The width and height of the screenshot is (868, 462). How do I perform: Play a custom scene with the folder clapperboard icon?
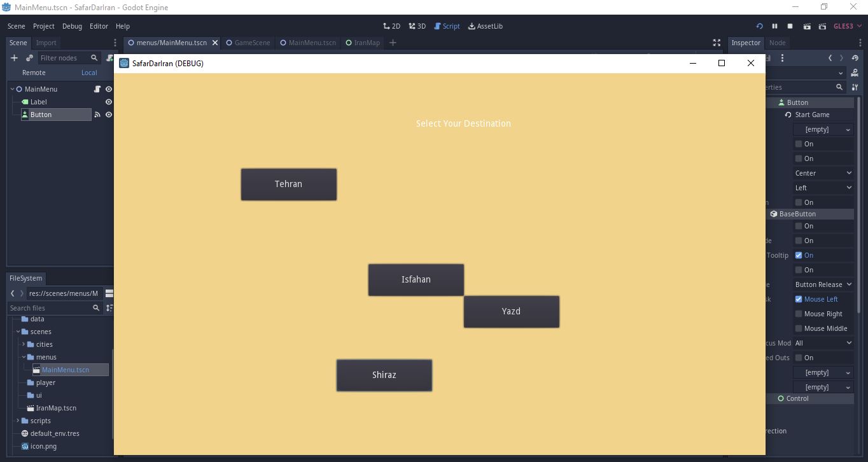point(822,26)
